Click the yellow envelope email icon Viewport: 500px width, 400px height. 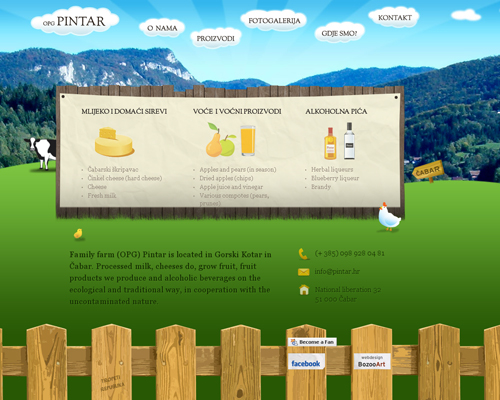coord(303,272)
